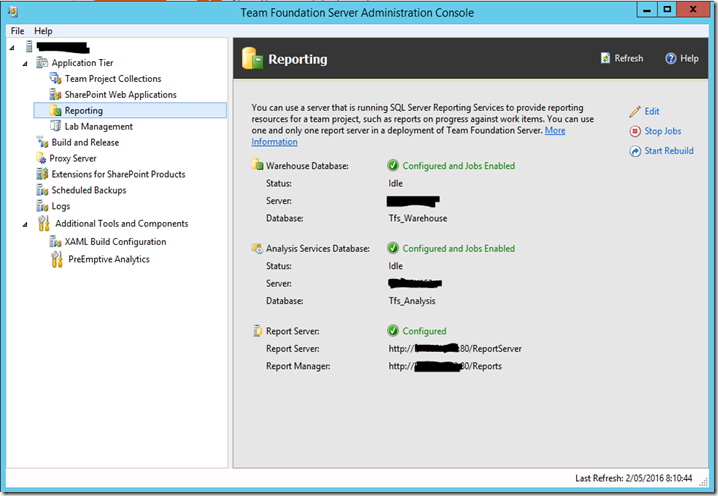Click Warehouse Database green check icon
This screenshot has width=718, height=496.
tap(393, 165)
